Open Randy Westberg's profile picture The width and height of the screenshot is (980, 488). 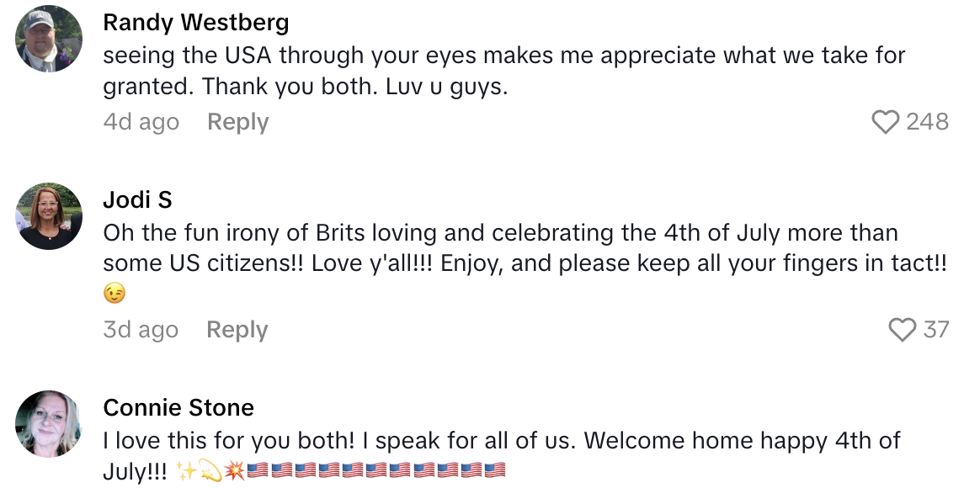(49, 40)
